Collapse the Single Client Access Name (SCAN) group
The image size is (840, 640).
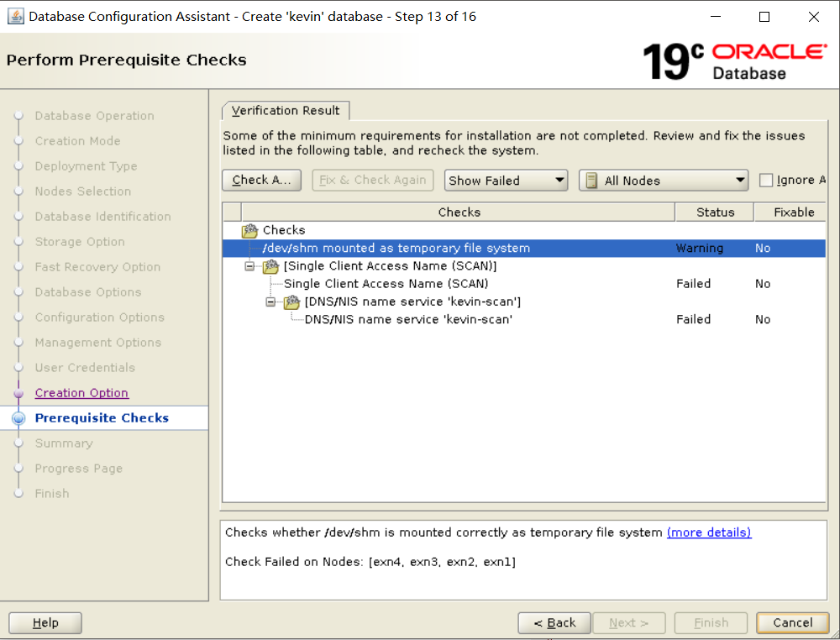pyautogui.click(x=249, y=266)
